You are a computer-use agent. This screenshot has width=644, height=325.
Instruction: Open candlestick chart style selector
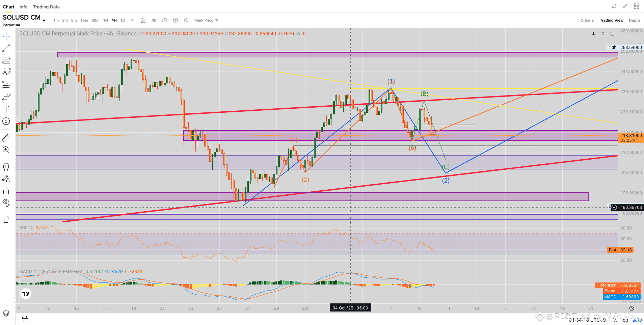154,20
